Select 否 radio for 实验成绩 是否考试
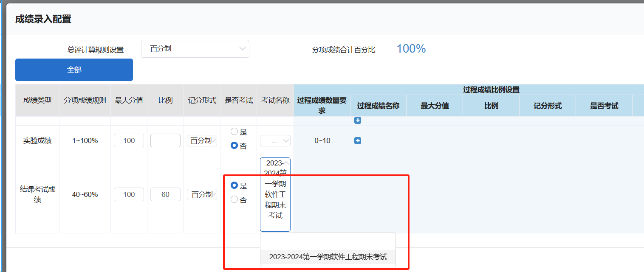 [234, 146]
